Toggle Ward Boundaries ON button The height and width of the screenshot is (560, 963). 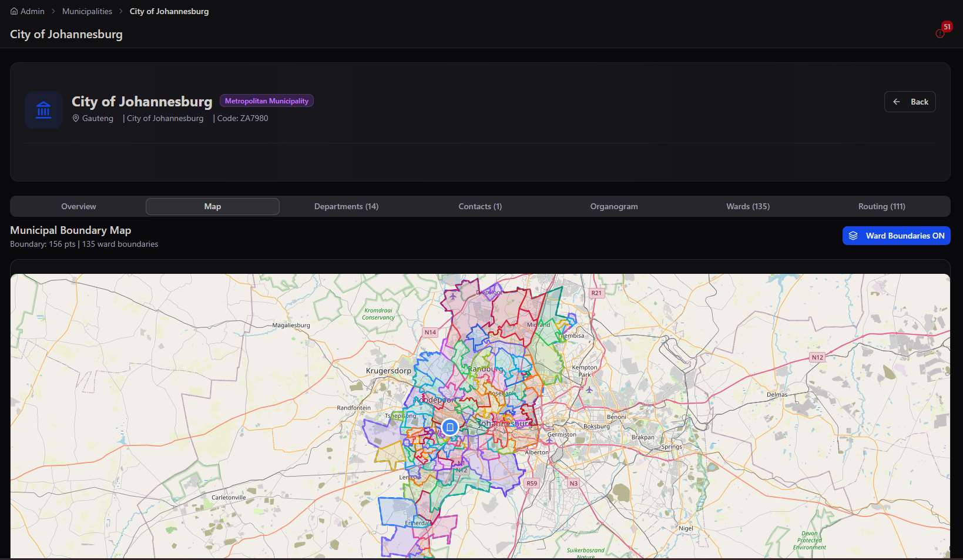click(896, 236)
